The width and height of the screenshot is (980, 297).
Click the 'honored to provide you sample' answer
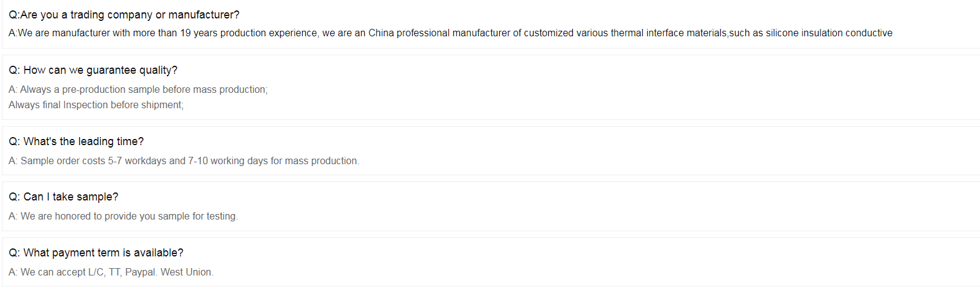pos(123,216)
